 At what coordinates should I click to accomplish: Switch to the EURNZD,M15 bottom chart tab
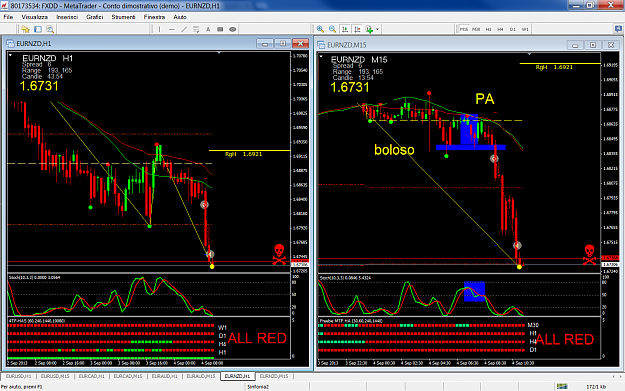click(x=274, y=376)
